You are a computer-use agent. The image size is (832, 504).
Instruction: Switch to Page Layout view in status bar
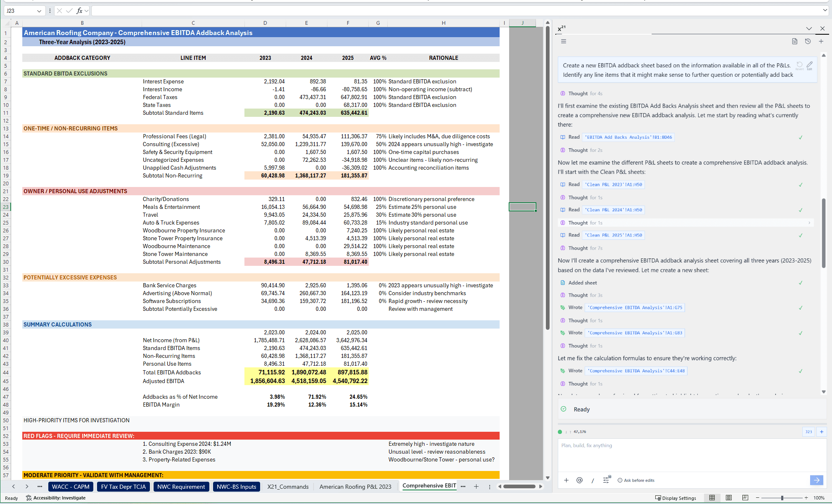point(729,498)
